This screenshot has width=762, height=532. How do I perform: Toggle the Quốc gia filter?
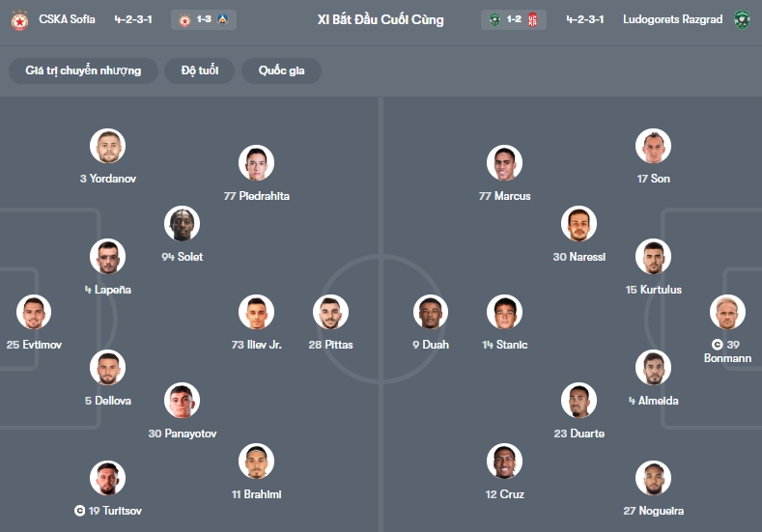click(x=282, y=70)
